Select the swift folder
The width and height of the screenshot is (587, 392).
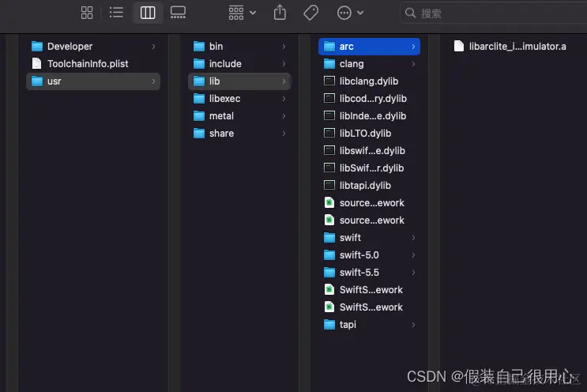coord(369,238)
